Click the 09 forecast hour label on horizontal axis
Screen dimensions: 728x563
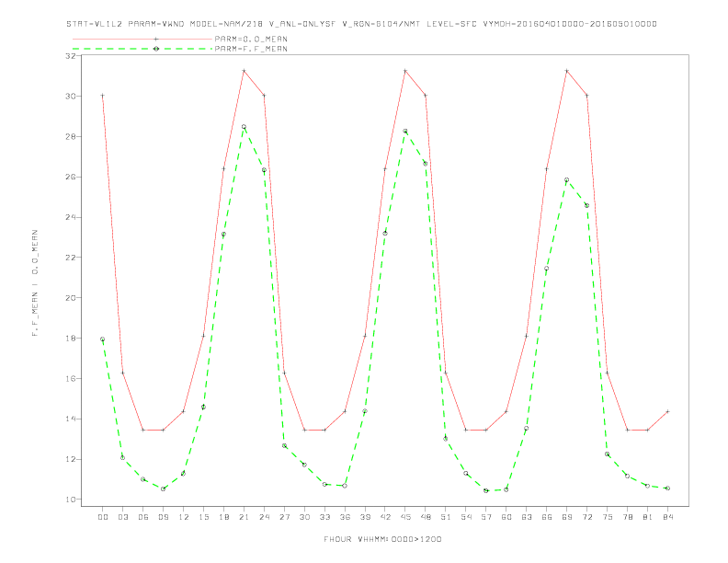[163, 517]
